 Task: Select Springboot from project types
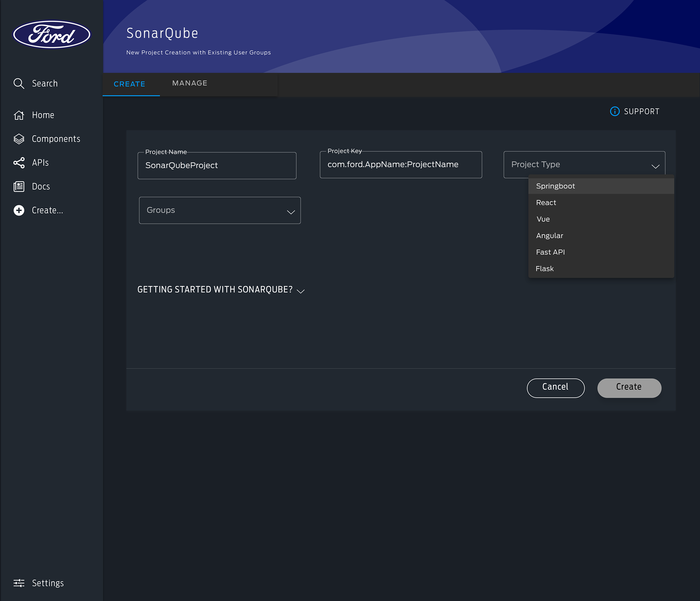click(x=601, y=186)
